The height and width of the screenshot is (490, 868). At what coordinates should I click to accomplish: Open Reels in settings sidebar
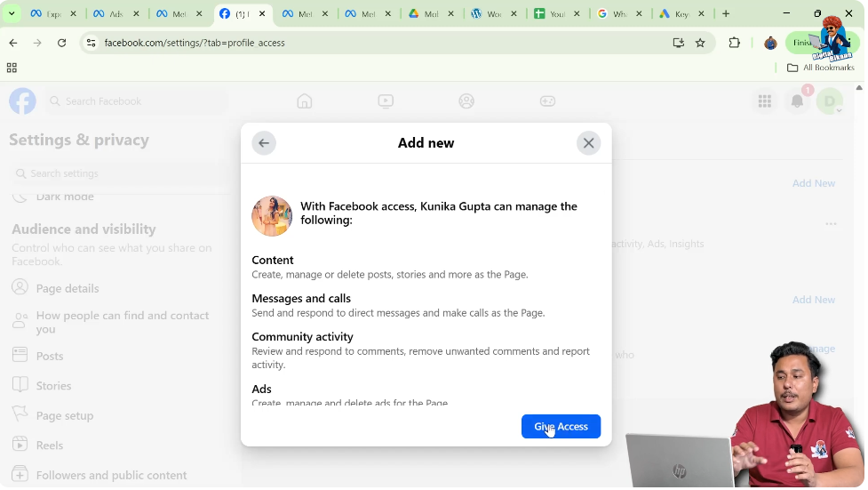(x=50, y=446)
